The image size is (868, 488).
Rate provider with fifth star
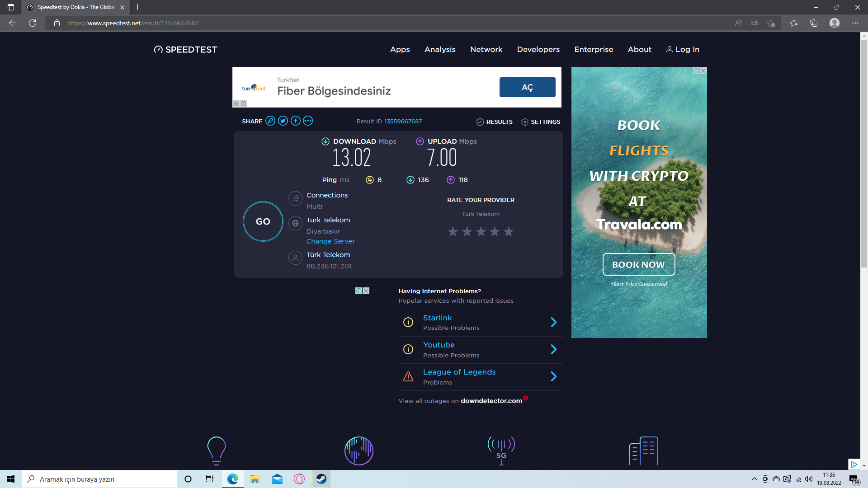point(509,232)
